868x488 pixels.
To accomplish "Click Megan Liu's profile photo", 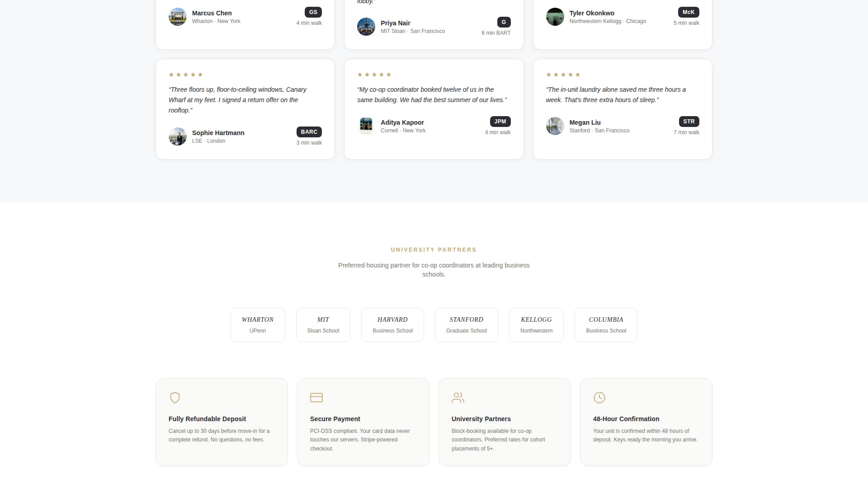I will pos(554,126).
